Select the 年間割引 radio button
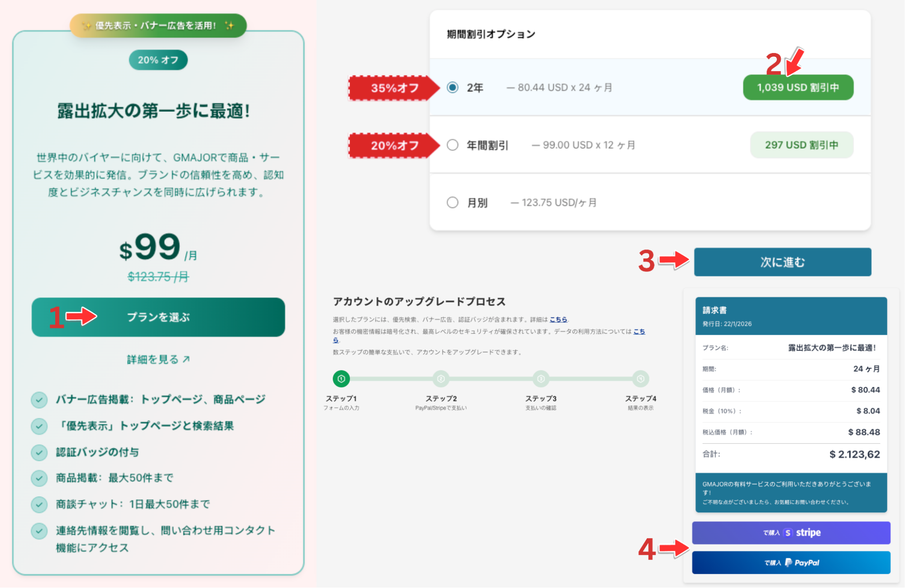The image size is (905, 588). coord(452,145)
